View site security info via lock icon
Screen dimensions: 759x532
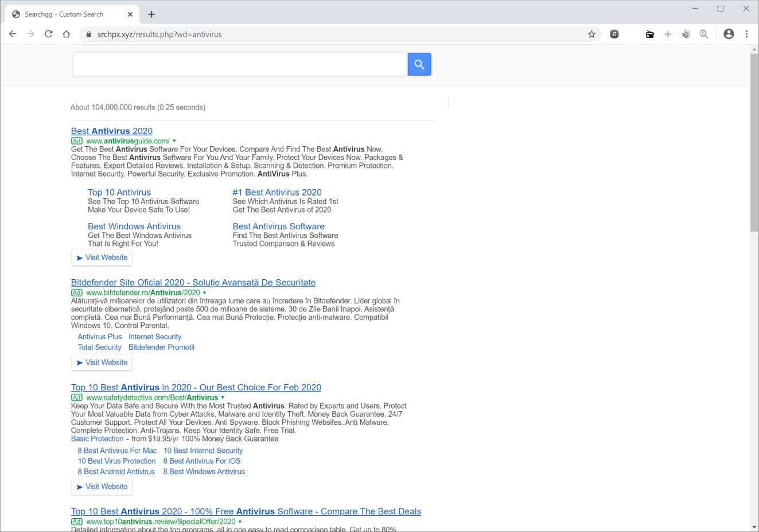(88, 34)
